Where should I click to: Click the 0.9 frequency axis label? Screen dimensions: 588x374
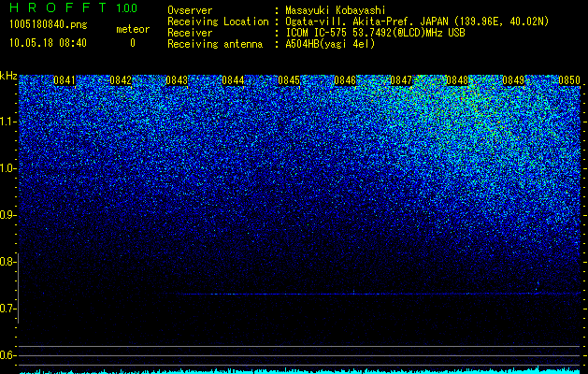(7, 215)
